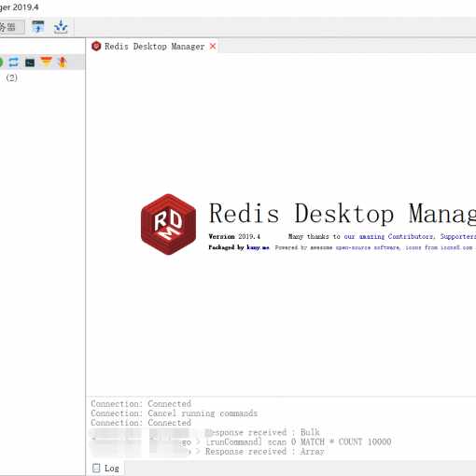
Task: Click the green server info circle icon
Action: click(1, 63)
